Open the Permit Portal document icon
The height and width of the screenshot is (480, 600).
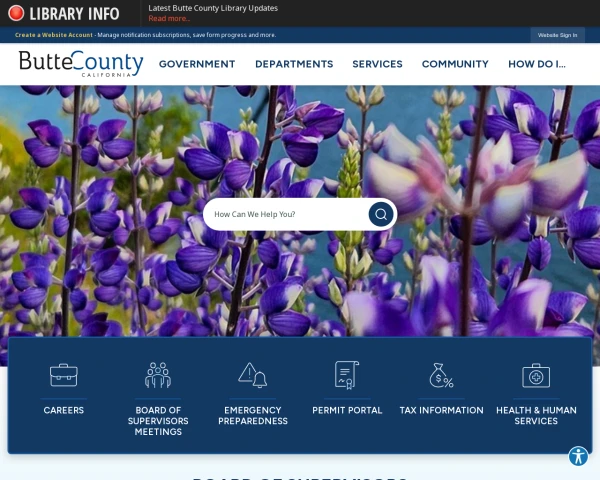point(347,375)
